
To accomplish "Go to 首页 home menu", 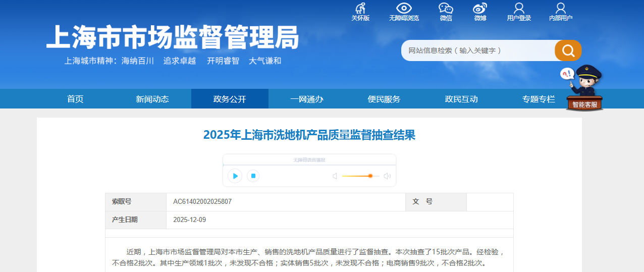I will [x=75, y=99].
